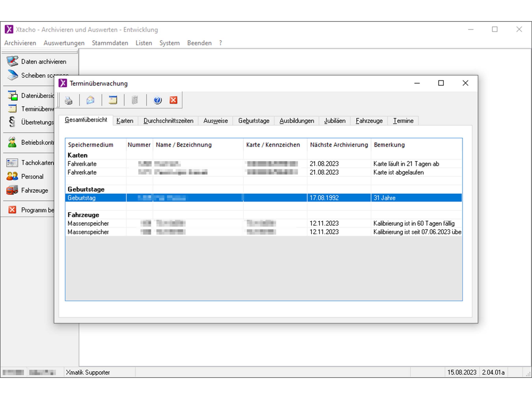Screen dimensions: 532x399
Task: Click the bold Fahrzeuge group heading in the table
Action: click(x=83, y=215)
